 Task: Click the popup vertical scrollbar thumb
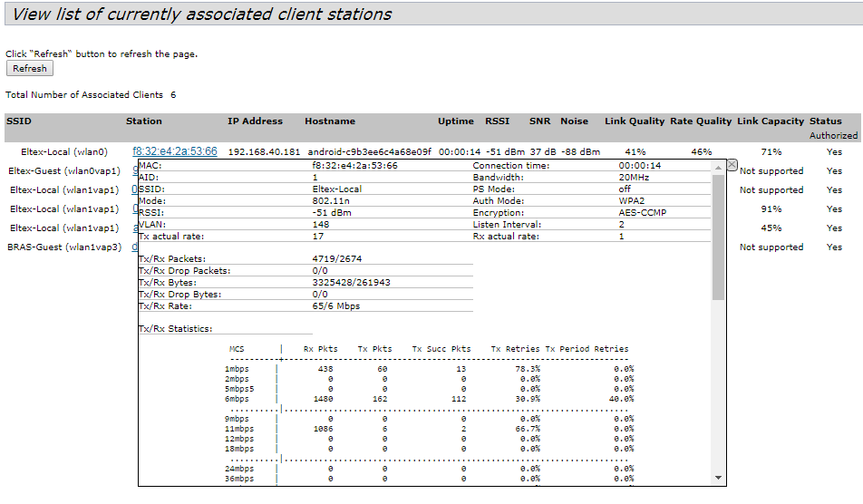(x=719, y=236)
